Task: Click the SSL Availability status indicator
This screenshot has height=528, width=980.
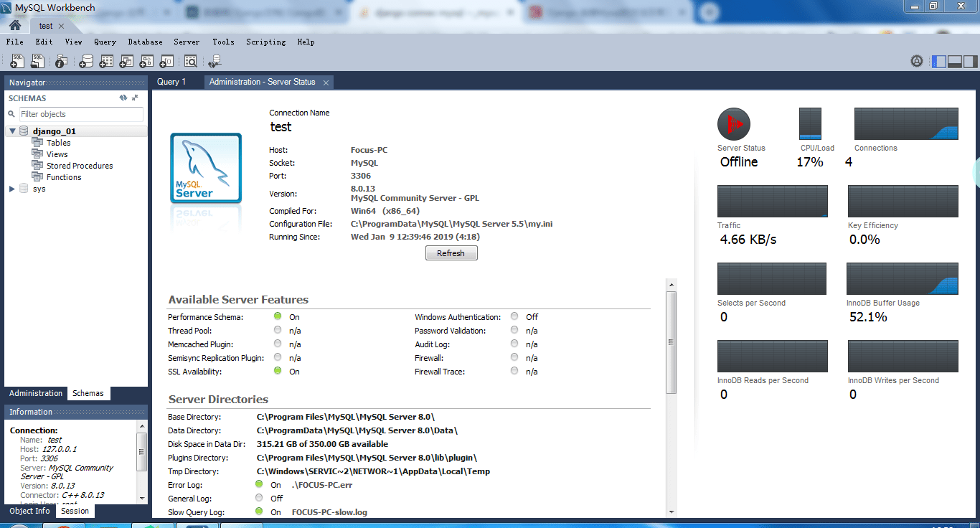Action: pyautogui.click(x=278, y=371)
